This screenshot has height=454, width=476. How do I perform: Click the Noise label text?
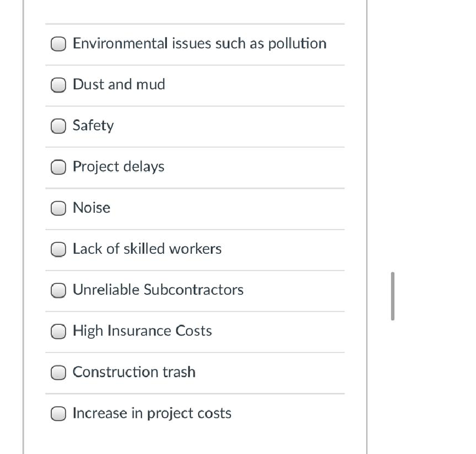91,208
